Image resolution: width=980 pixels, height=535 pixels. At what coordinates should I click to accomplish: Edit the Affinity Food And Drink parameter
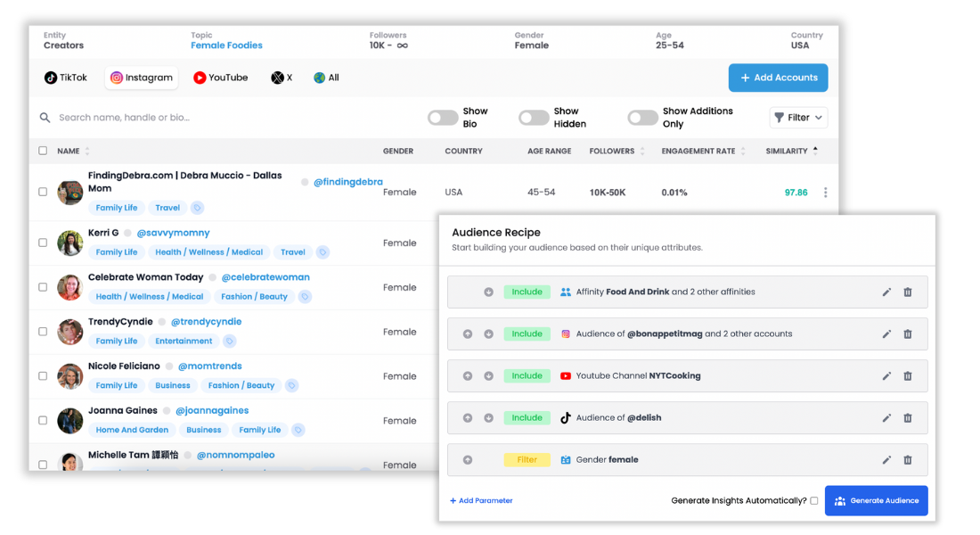click(x=886, y=292)
